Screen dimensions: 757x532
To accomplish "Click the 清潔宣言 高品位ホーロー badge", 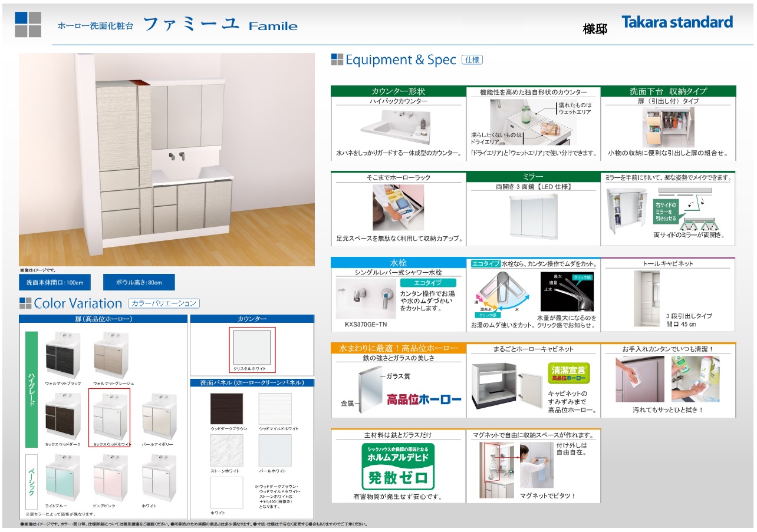I will coord(569,373).
